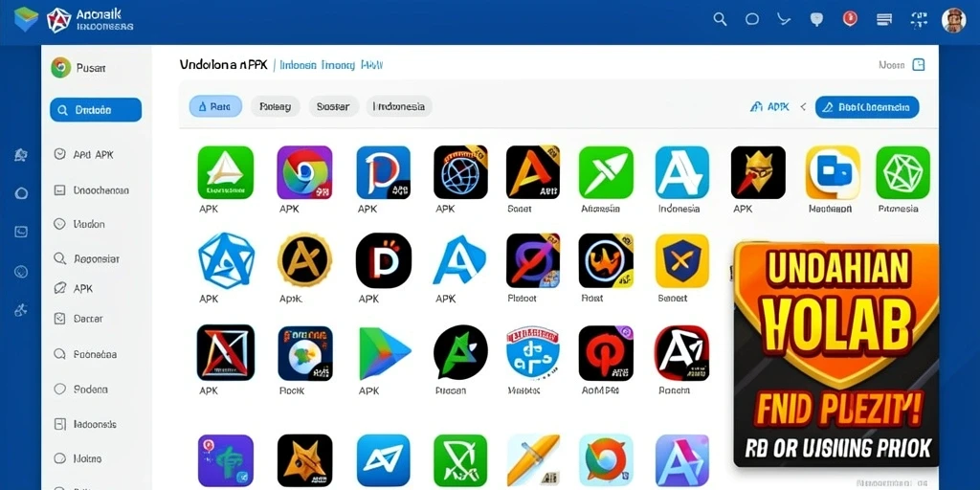The height and width of the screenshot is (490, 980).
Task: Open the red A1 app icon
Action: (x=681, y=353)
